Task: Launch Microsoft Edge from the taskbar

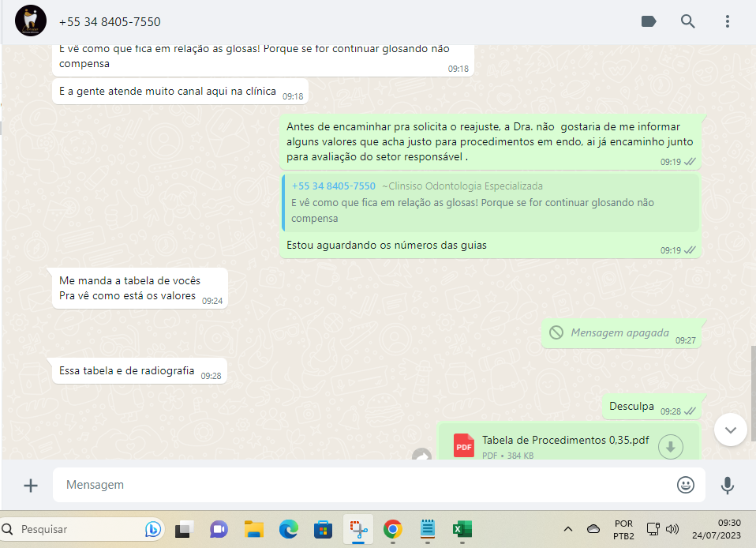Action: pos(288,530)
